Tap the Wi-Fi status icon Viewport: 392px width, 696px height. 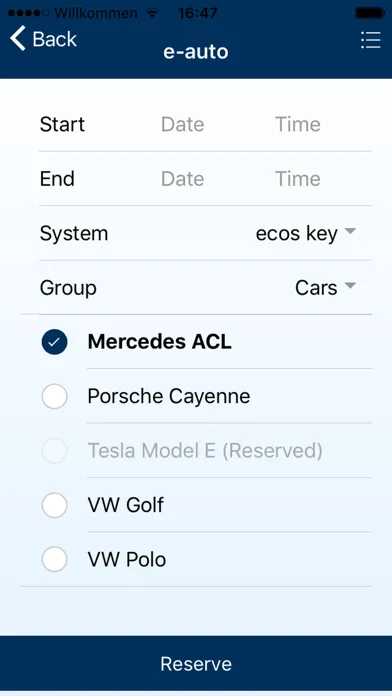(153, 13)
